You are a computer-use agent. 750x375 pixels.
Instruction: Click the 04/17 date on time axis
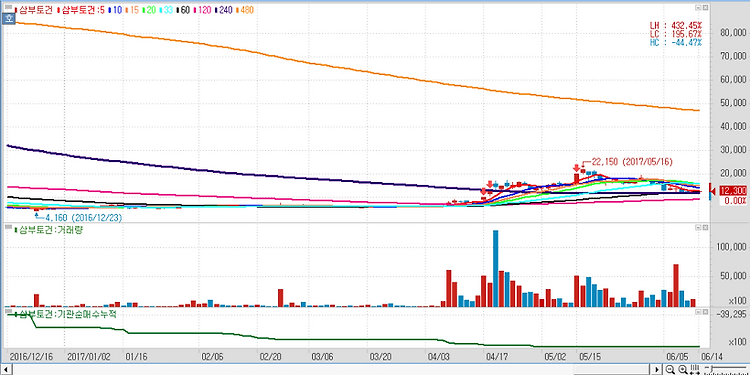[496, 356]
